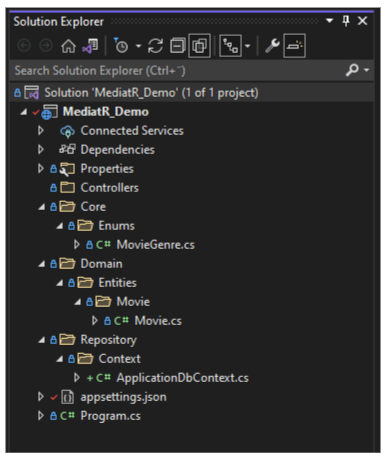Expand the Movie.cs file node
This screenshot has height=460, width=385.
coord(95,321)
